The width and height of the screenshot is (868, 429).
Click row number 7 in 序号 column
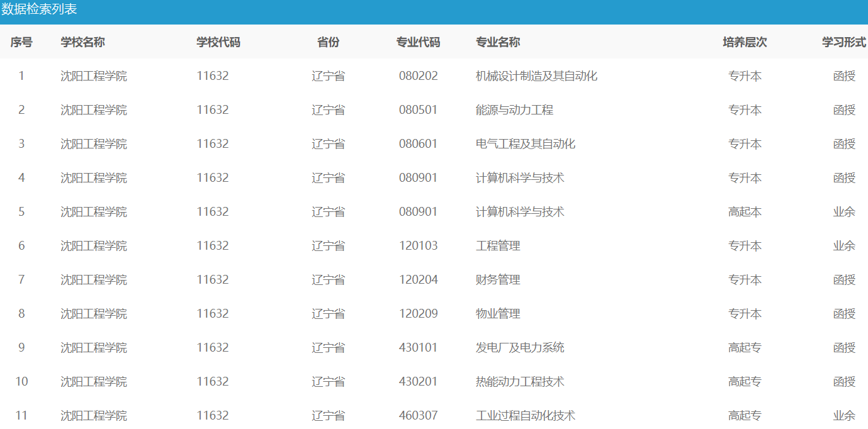(x=21, y=280)
